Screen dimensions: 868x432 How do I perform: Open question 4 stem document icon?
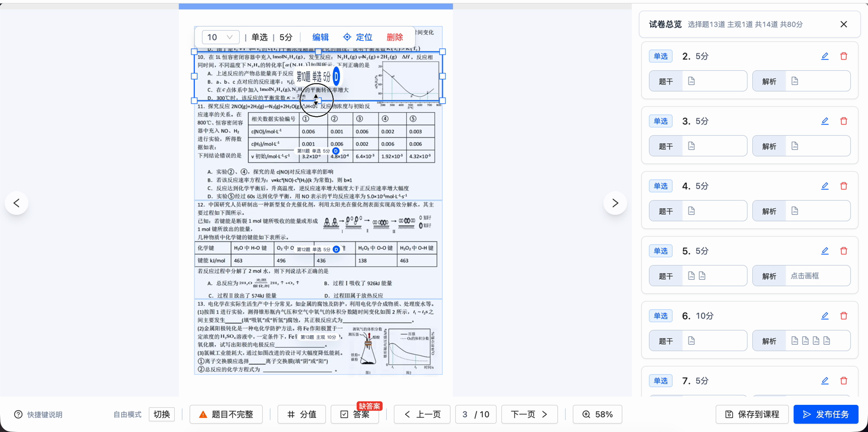(691, 211)
